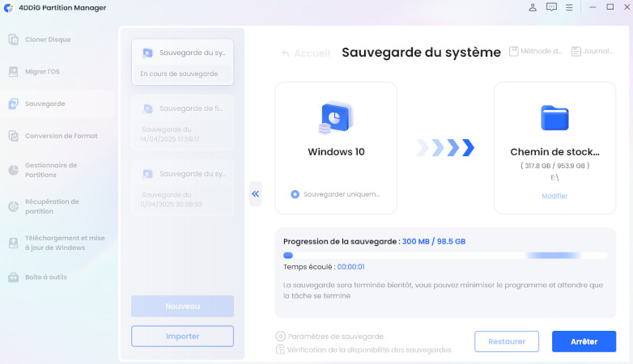Click the Journal icon
Image resolution: width=633 pixels, height=364 pixels.
pyautogui.click(x=576, y=51)
